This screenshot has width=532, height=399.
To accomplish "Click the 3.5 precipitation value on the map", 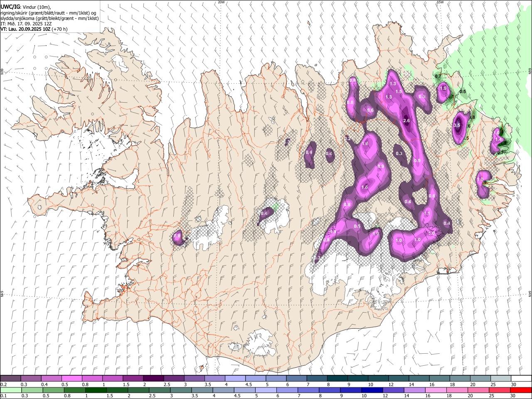I will [x=457, y=125].
